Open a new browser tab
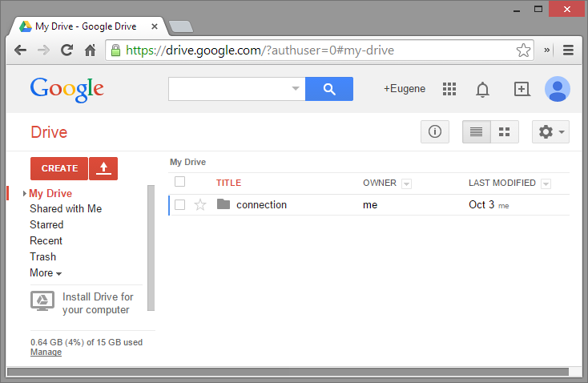 [x=181, y=26]
